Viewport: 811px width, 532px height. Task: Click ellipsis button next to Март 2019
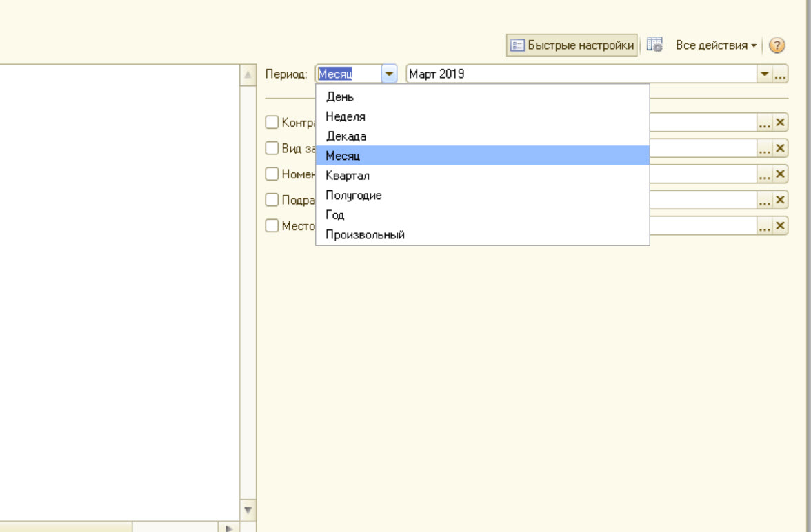point(780,74)
